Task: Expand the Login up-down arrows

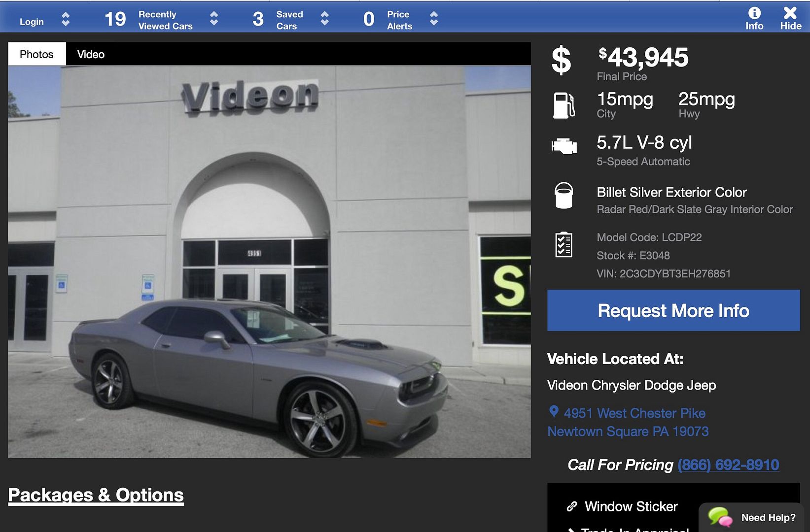Action: point(66,19)
